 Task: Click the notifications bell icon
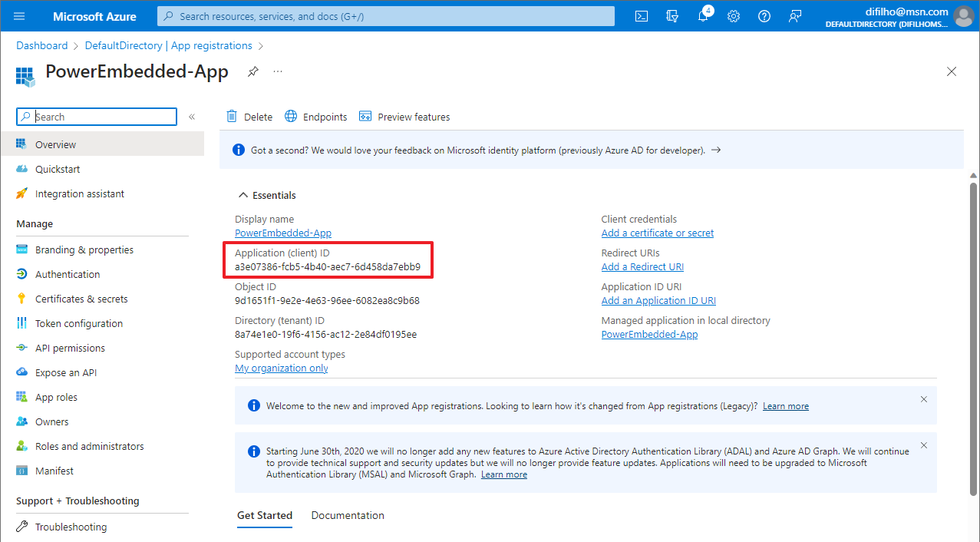[703, 16]
